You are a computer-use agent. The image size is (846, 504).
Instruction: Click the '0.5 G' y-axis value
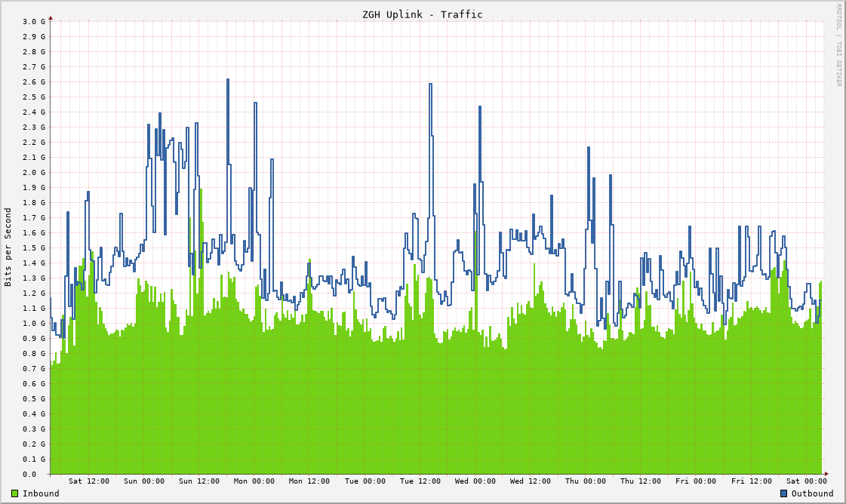click(34, 399)
